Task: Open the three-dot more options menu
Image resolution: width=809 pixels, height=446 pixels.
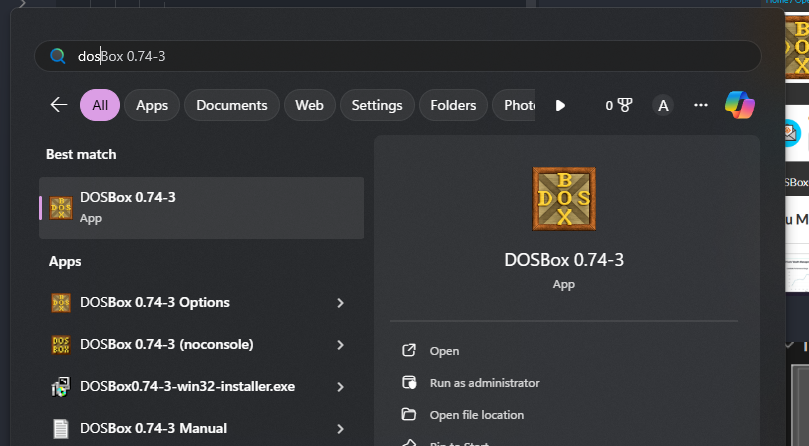Action: pyautogui.click(x=701, y=105)
